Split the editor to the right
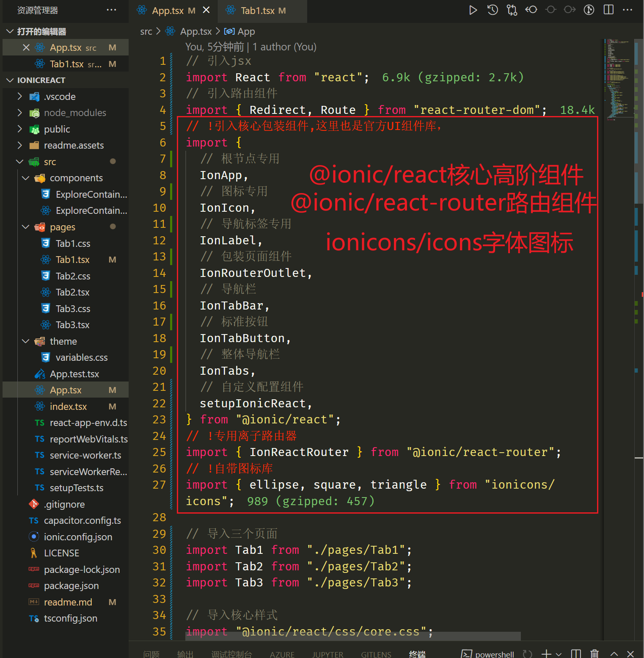 (x=608, y=10)
